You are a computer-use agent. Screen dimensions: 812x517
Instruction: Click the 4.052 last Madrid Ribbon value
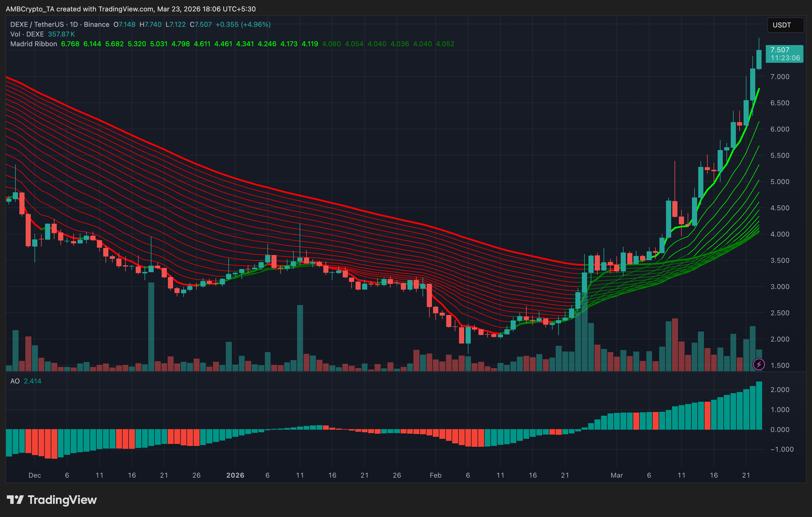(445, 44)
